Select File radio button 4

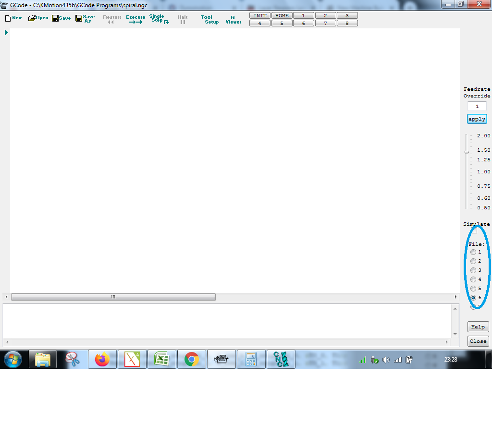click(x=473, y=279)
